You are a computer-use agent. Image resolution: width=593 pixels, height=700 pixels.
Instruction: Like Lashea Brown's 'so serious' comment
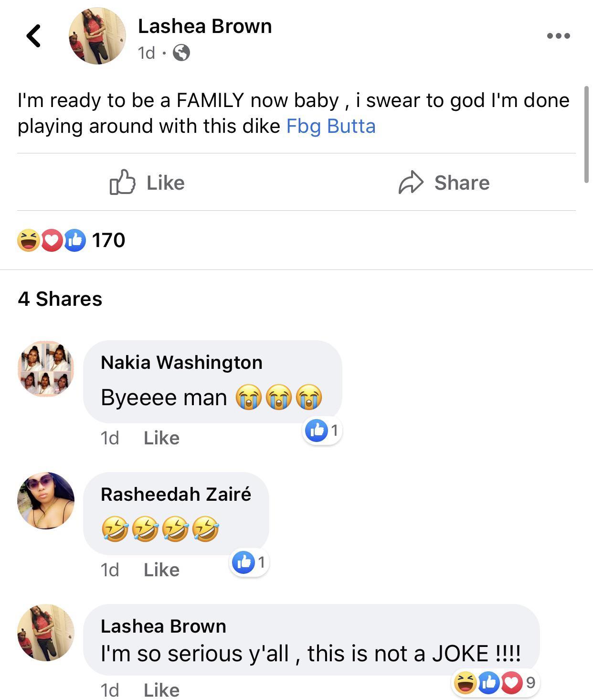click(x=161, y=690)
